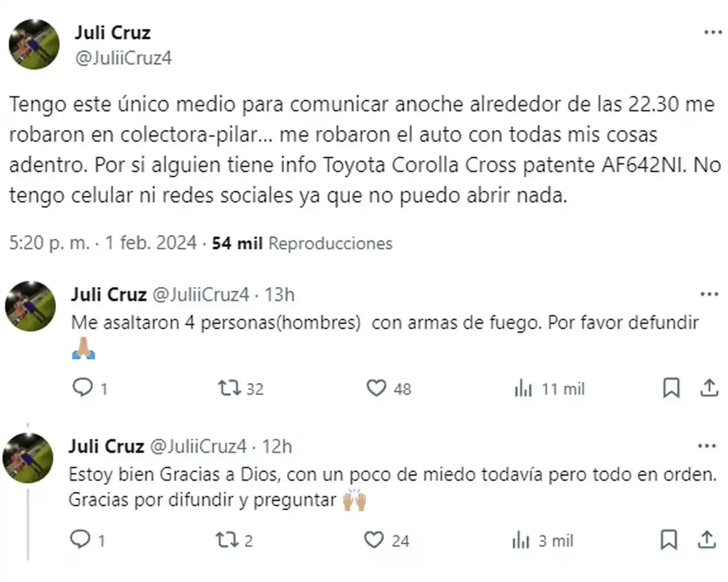Retweet the reply with 2 reposts
The height and width of the screenshot is (582, 728).
[x=226, y=540]
